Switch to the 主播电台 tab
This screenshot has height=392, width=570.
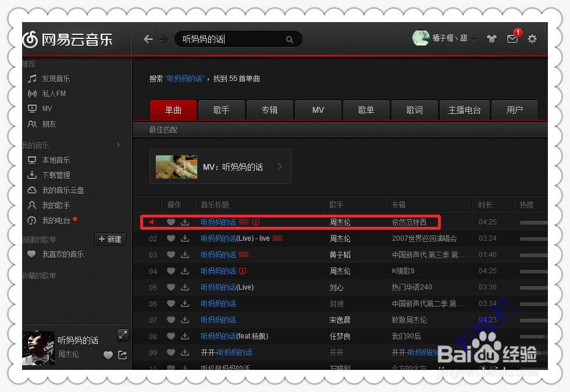point(465,110)
